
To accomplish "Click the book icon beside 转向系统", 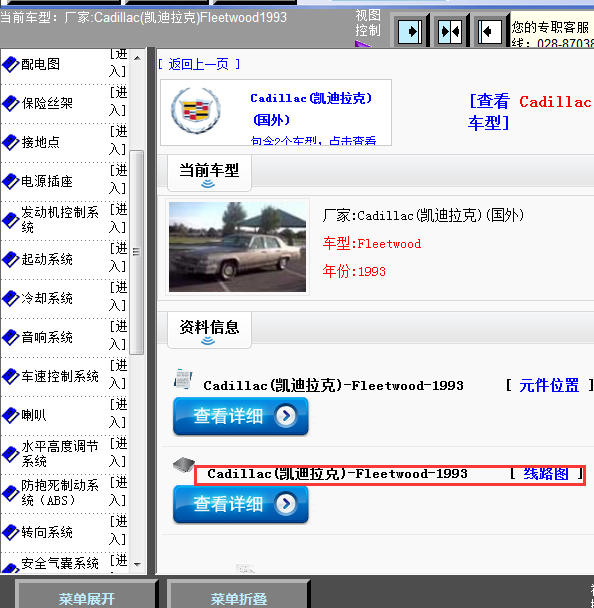I will tap(10, 532).
